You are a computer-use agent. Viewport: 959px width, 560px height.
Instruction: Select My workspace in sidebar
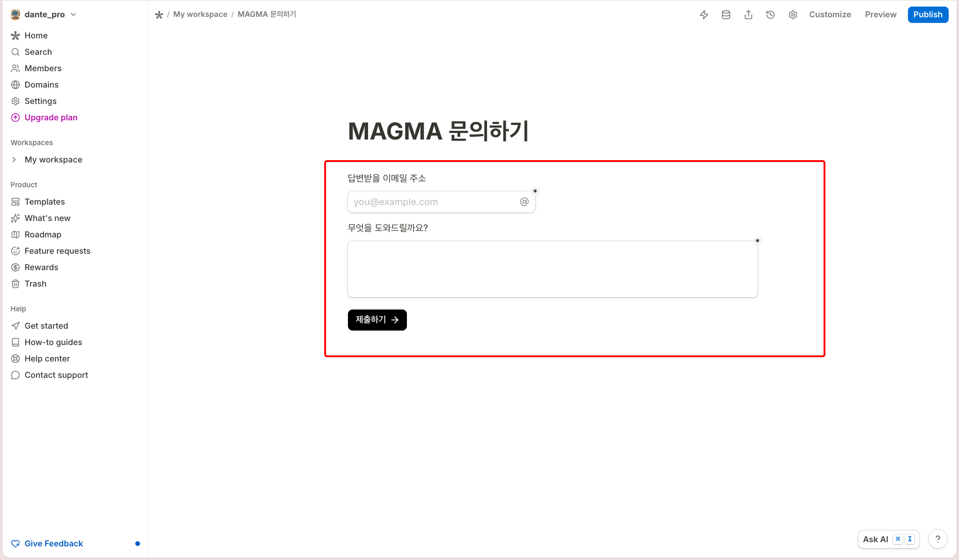point(53,160)
